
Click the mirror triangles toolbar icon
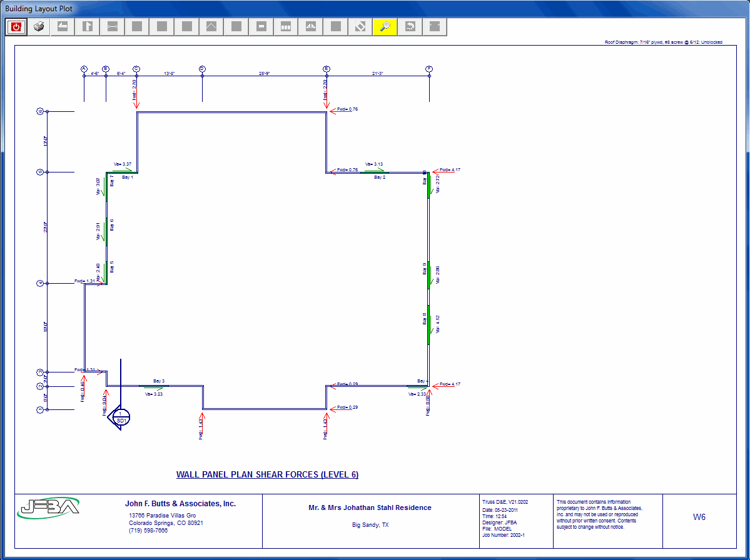(x=311, y=27)
